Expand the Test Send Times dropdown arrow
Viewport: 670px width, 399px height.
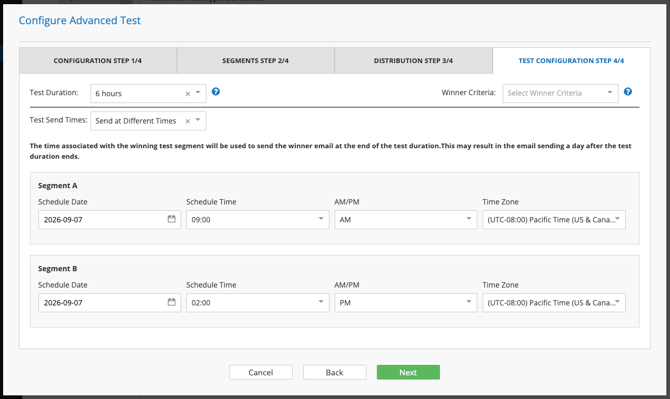coord(198,120)
